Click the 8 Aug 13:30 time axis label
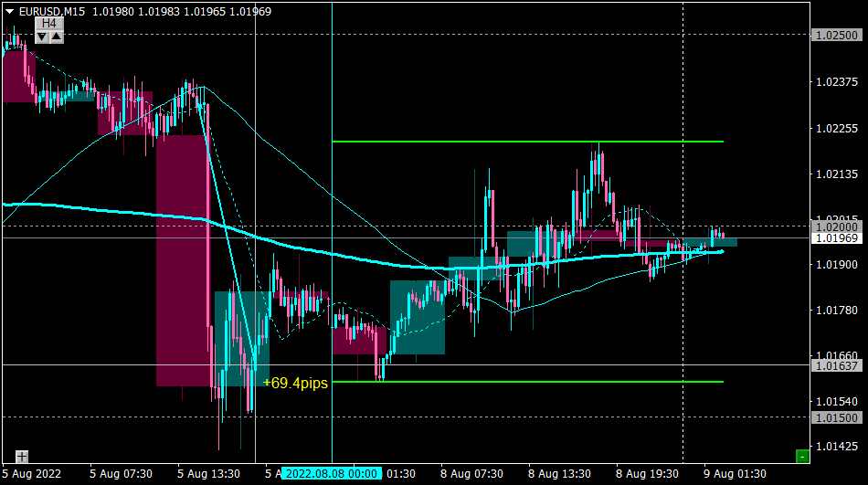 point(559,474)
